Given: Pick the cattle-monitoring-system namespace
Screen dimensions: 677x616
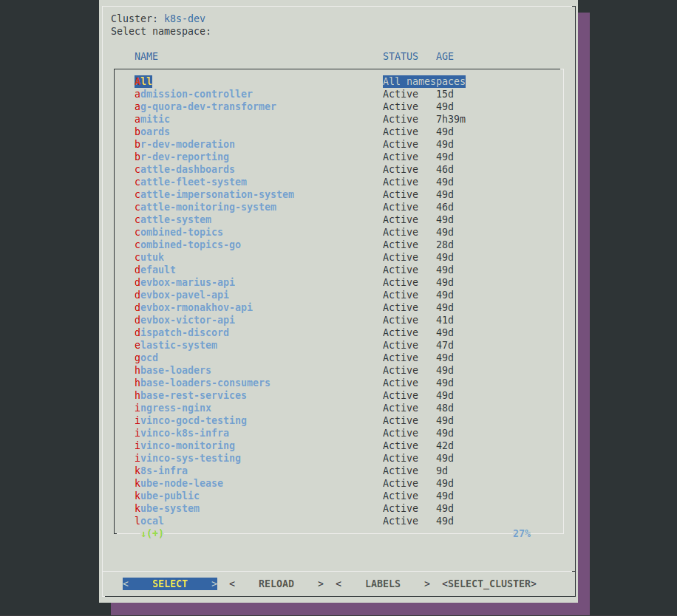Looking at the screenshot, I should pyautogui.click(x=205, y=207).
